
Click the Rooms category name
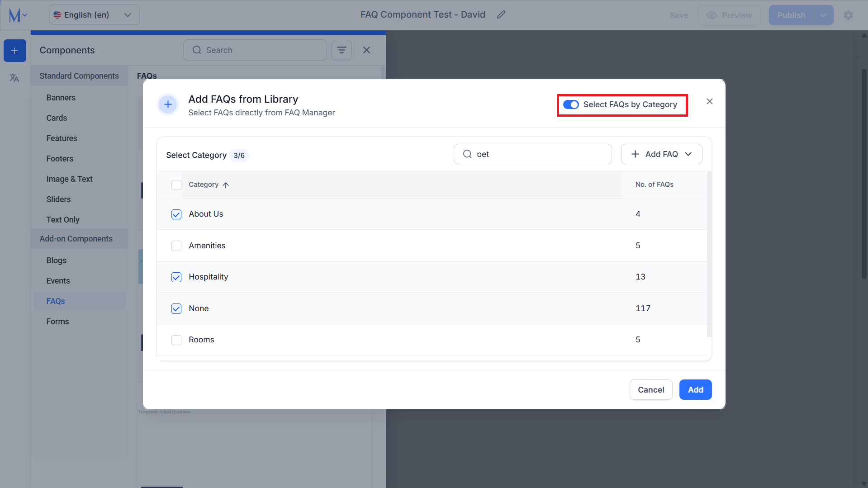pos(201,340)
